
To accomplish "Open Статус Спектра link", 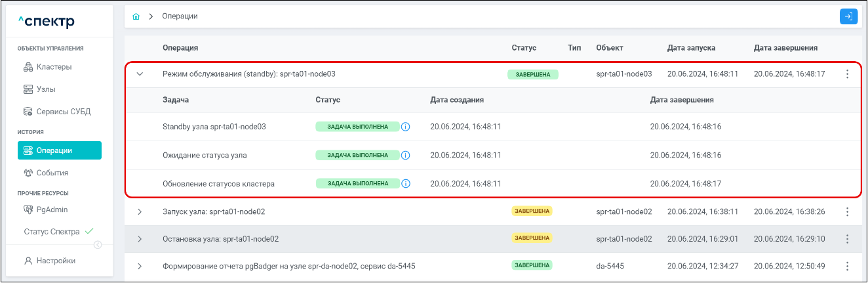I will click(x=52, y=232).
